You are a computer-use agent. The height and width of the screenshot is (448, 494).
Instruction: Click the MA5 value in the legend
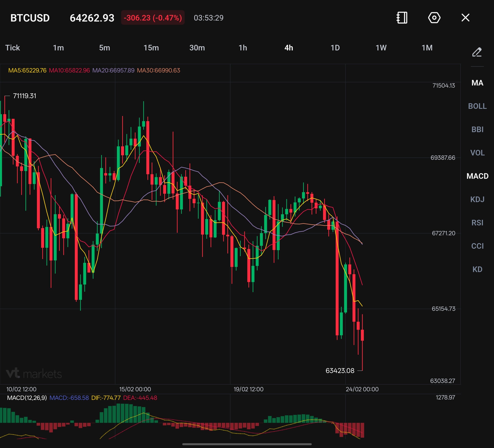tap(27, 70)
